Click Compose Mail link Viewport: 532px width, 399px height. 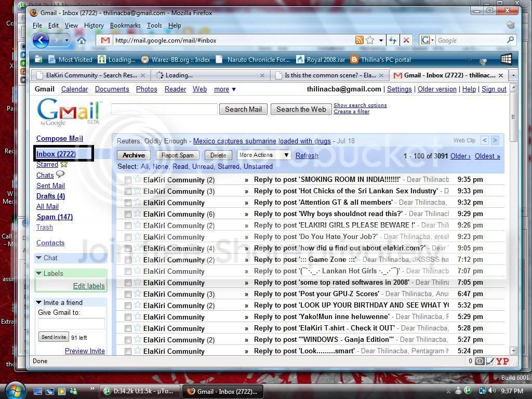(x=60, y=138)
